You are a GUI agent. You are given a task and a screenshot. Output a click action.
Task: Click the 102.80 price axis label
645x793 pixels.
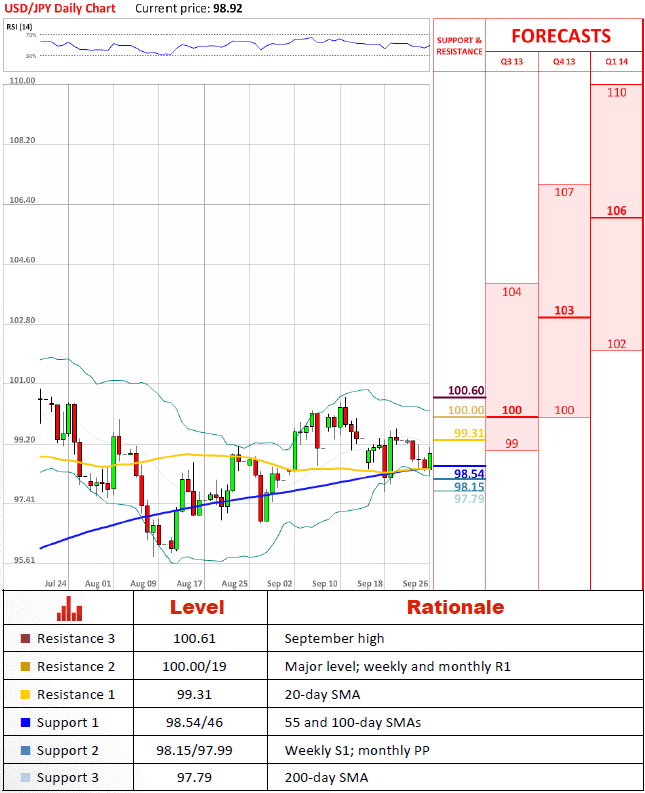point(22,320)
